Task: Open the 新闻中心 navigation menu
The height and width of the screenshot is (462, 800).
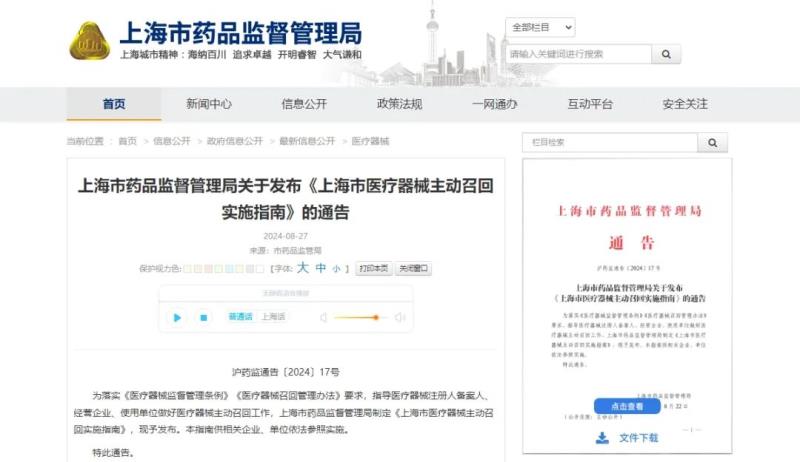Action: tap(209, 104)
